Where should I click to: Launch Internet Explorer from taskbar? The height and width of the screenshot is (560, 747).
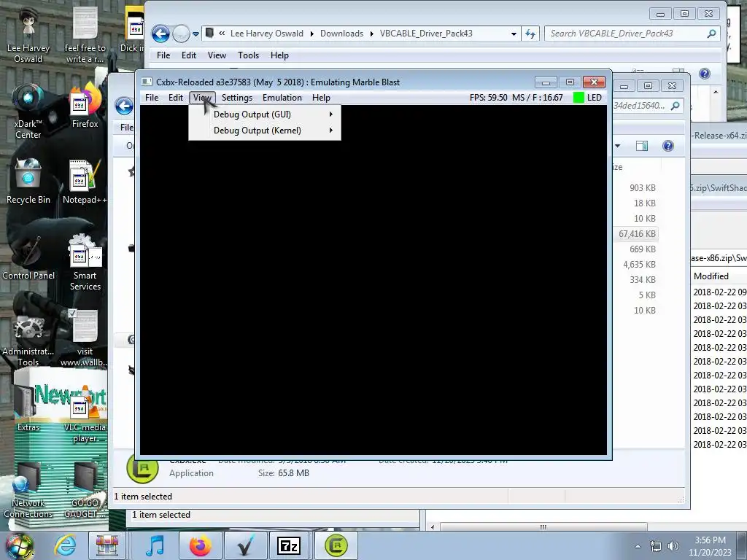65,545
